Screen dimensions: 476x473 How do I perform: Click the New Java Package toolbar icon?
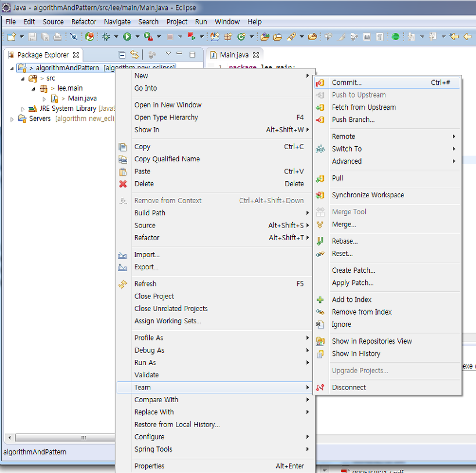(228, 37)
